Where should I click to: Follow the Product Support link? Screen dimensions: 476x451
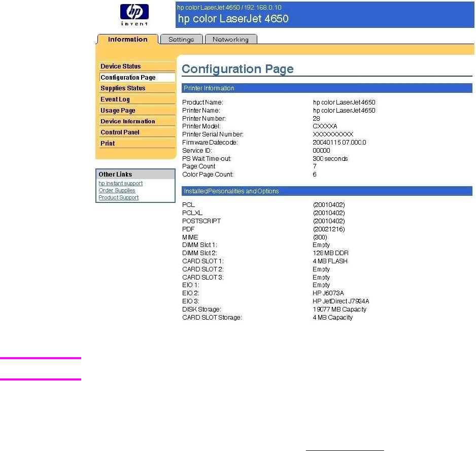(118, 197)
